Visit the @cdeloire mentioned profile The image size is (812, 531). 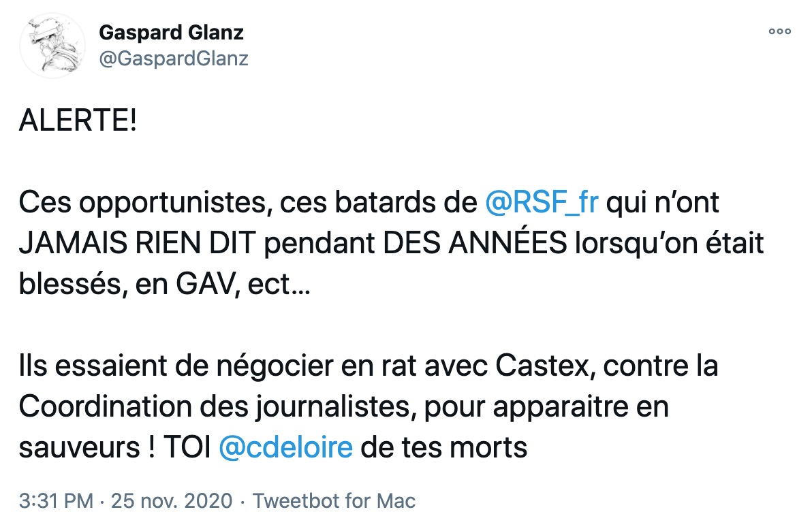[285, 448]
